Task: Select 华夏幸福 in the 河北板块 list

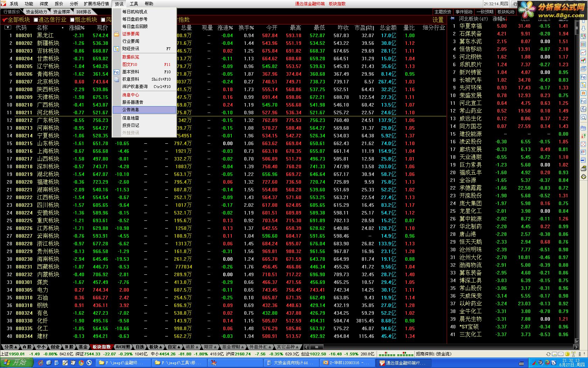Action: [470, 26]
